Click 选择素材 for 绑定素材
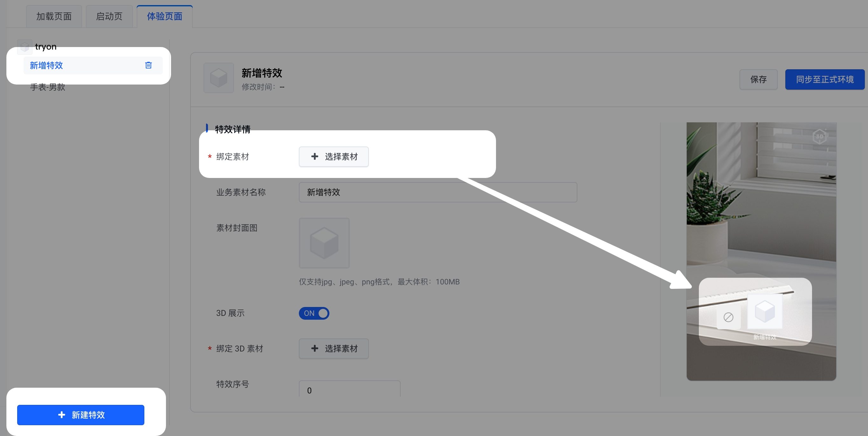This screenshot has width=868, height=436. 334,157
